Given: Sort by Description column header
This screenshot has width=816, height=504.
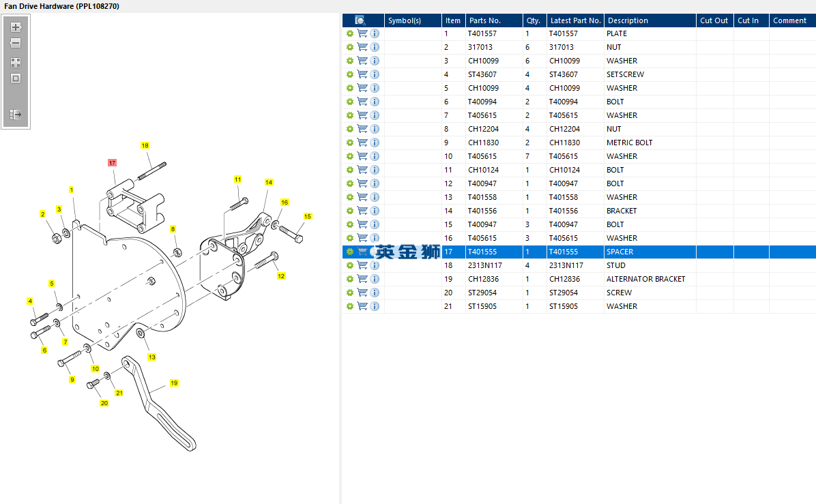Looking at the screenshot, I should tap(650, 20).
